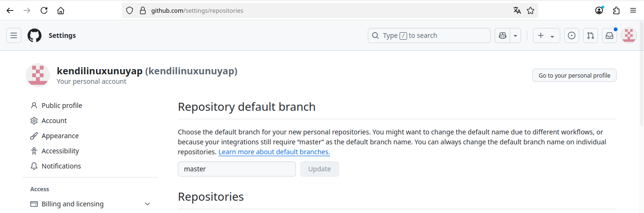The height and width of the screenshot is (213, 644).
Task: Focus the default branch name field
Action: pos(236,169)
